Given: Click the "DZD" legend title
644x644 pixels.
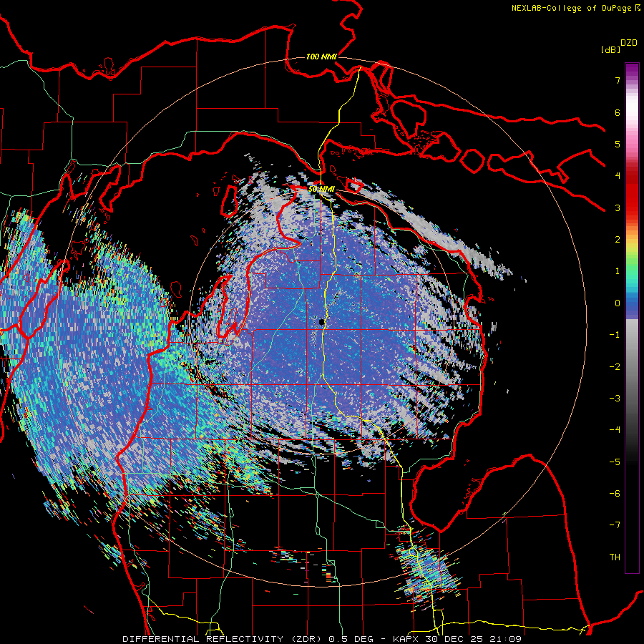Looking at the screenshot, I should click(x=629, y=43).
